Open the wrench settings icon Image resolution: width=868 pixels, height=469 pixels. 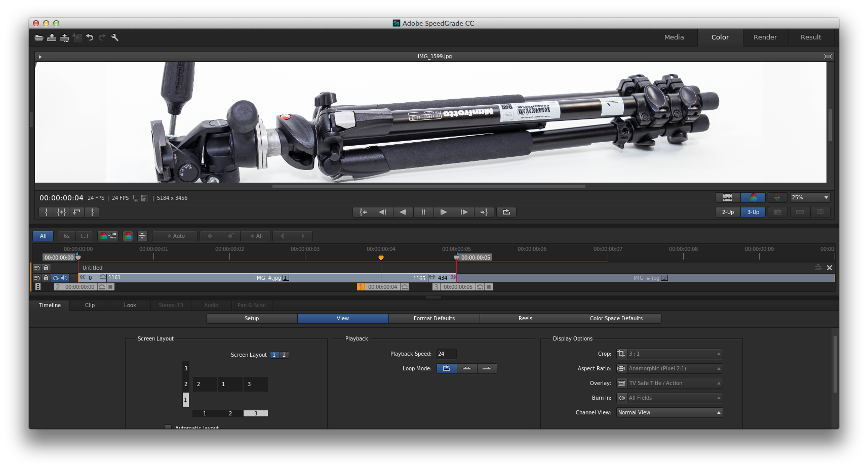(x=115, y=37)
